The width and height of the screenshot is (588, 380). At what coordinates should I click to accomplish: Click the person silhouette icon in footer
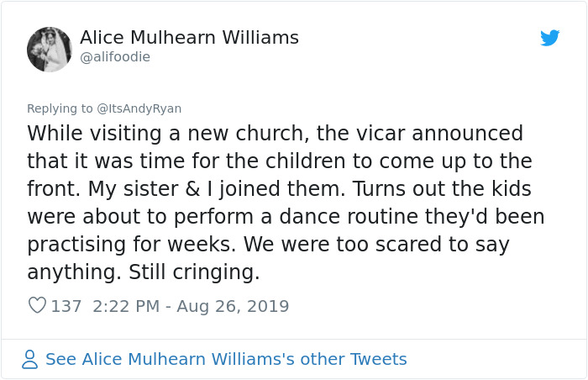tap(30, 360)
